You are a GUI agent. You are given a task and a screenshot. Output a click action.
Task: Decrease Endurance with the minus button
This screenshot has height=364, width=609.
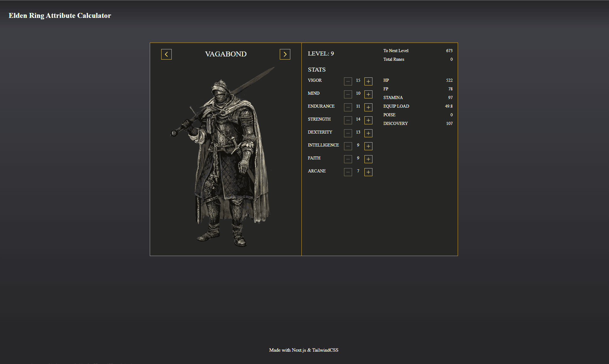[348, 107]
